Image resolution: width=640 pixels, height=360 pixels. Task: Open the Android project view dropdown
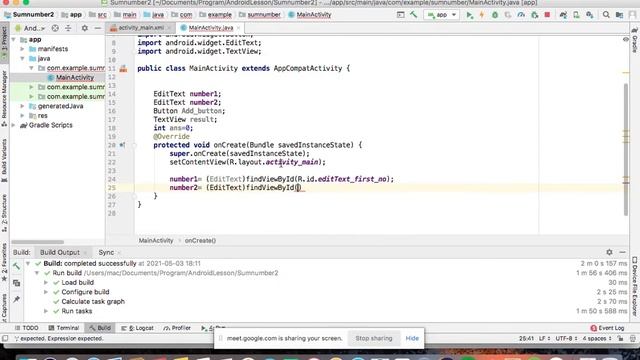(x=30, y=28)
